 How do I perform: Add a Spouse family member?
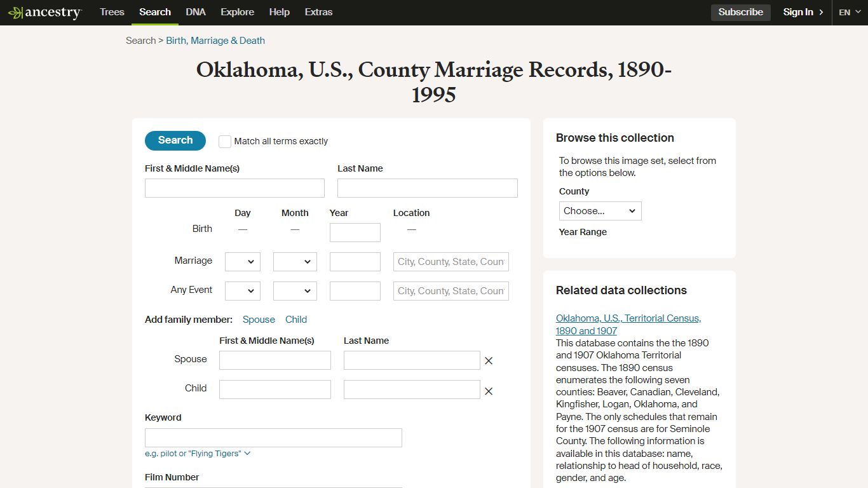259,320
